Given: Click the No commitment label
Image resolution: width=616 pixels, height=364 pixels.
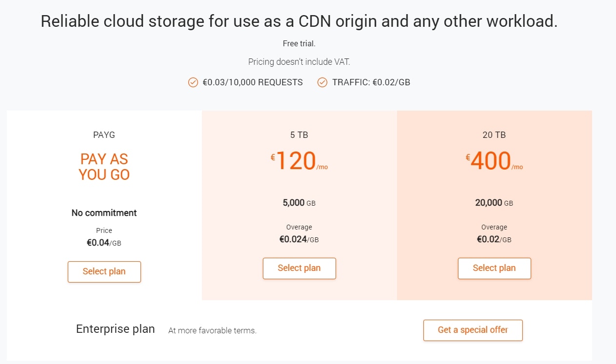Looking at the screenshot, I should coord(104,212).
